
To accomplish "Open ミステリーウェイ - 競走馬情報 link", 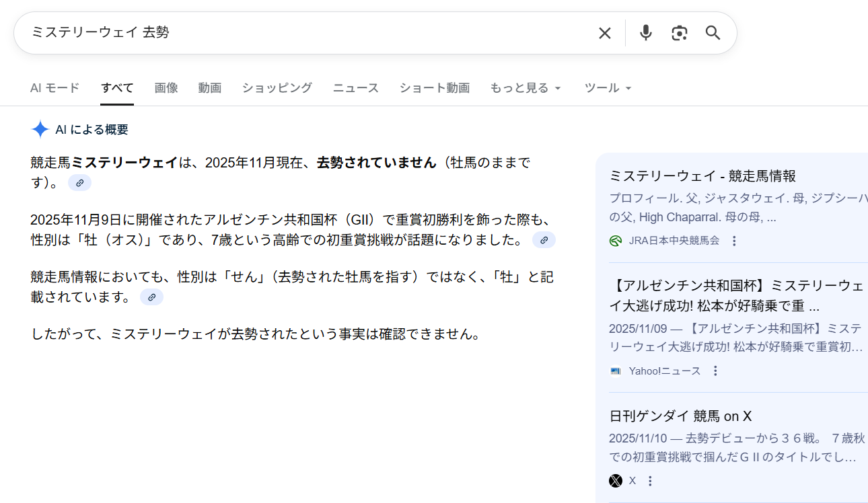I will [702, 176].
